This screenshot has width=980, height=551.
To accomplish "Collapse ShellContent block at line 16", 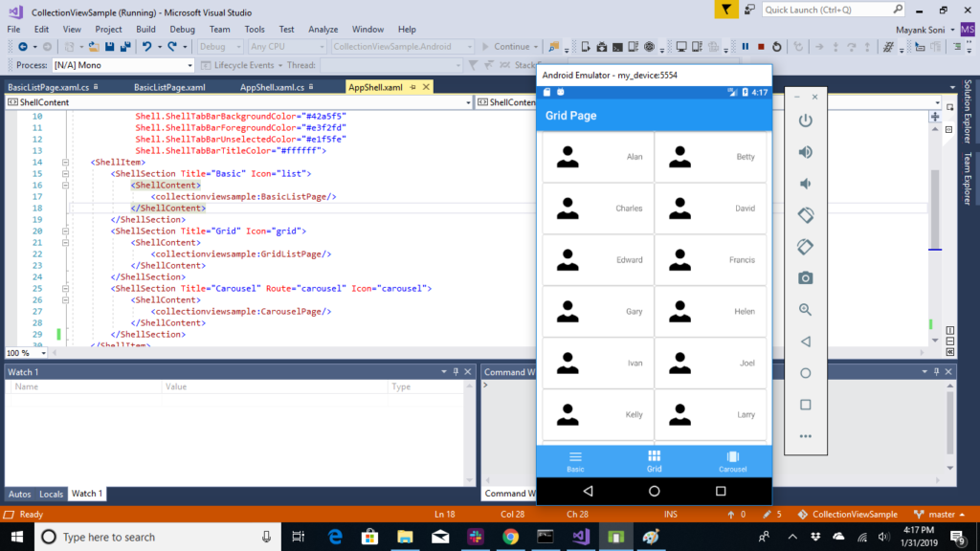I will tap(65, 186).
